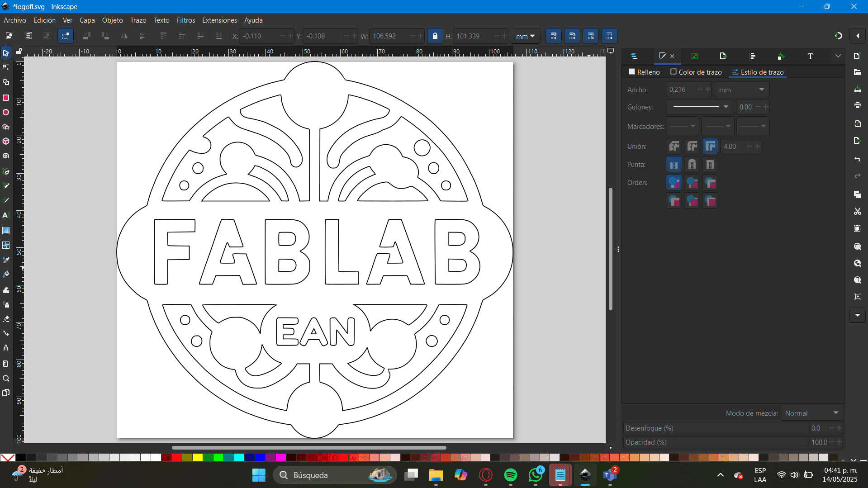This screenshot has width=868, height=488.
Task: Select the Eraser tool
Action: click(6, 319)
